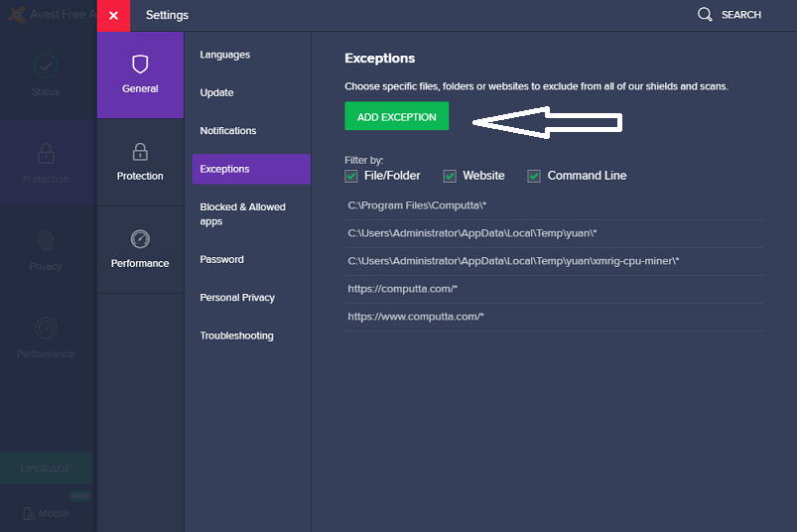This screenshot has height=532, width=797.
Task: Click the UPGRADE button in main window
Action: click(x=46, y=468)
